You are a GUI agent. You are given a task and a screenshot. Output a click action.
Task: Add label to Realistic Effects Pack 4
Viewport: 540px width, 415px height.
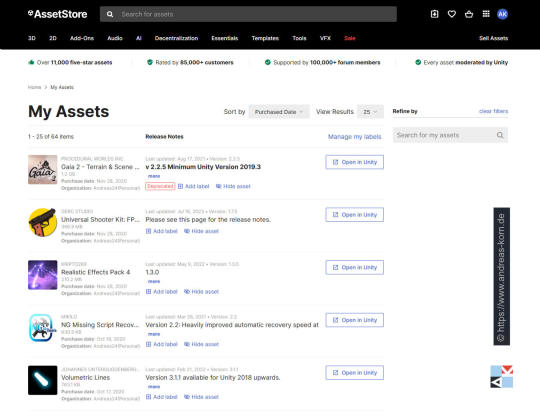click(162, 292)
